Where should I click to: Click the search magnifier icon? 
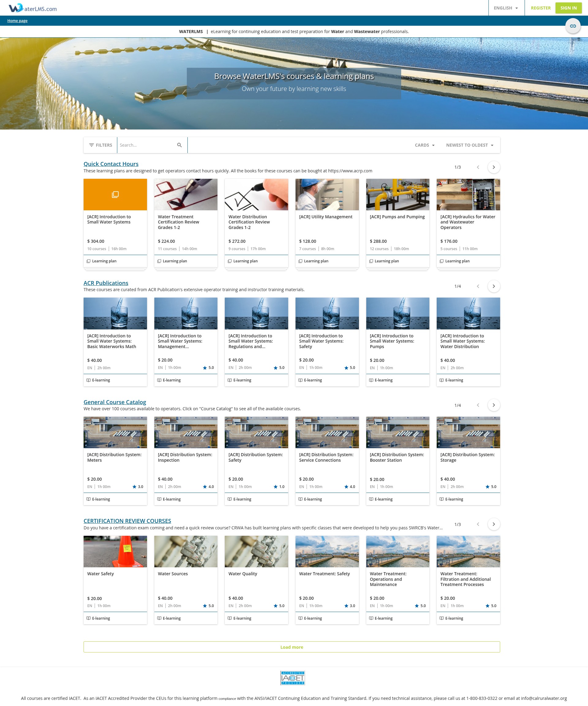179,145
